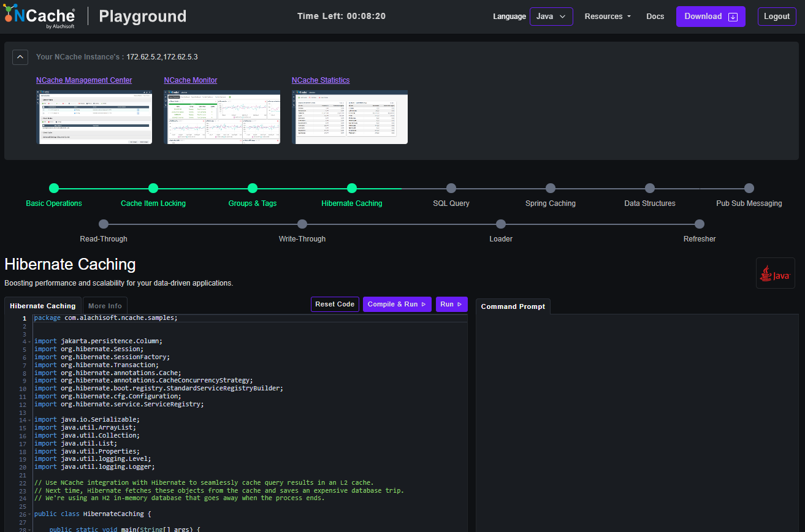Select the Spring Caching step
The image size is (805, 532).
[551, 188]
